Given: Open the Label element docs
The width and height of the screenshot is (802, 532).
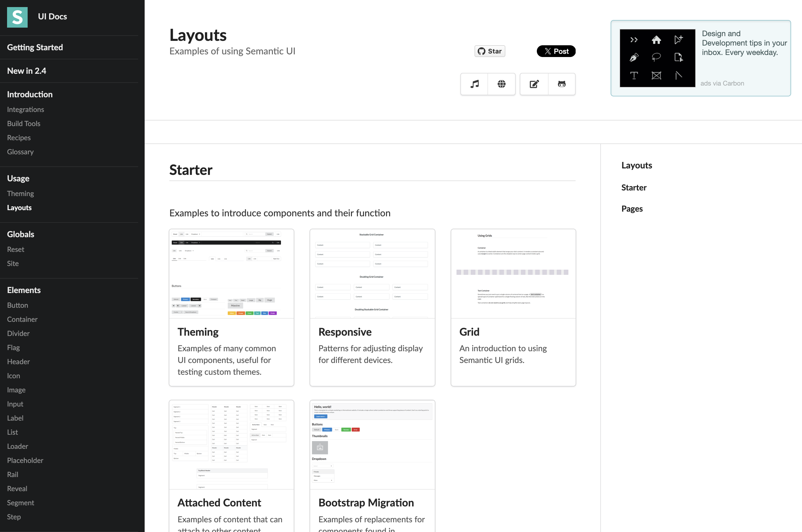Looking at the screenshot, I should pyautogui.click(x=15, y=418).
